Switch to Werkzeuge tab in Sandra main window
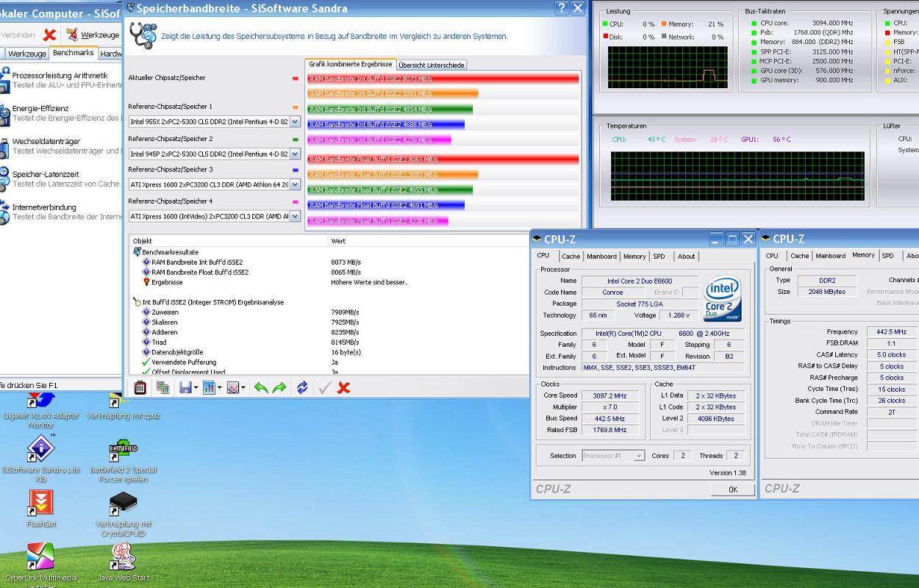919x588 pixels. pos(26,54)
